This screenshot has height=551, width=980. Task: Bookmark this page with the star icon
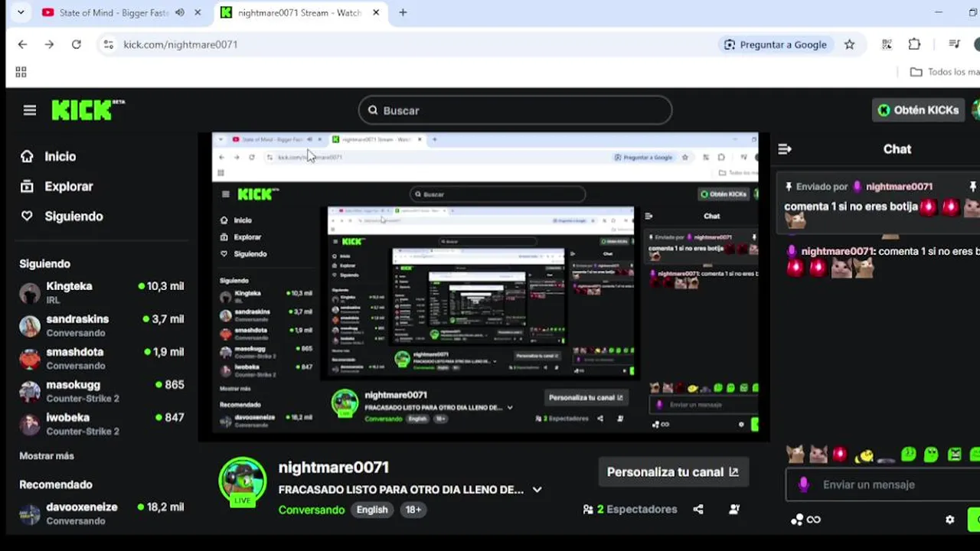(849, 44)
